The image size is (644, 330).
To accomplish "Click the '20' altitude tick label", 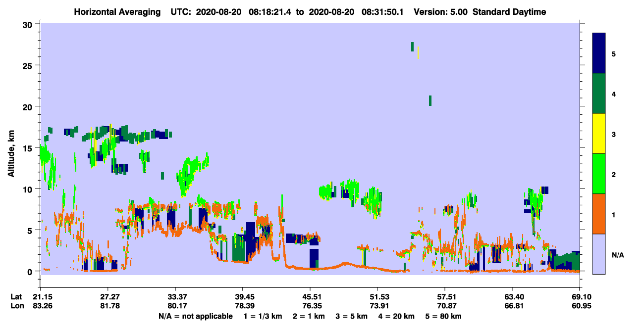I will coord(27,106).
